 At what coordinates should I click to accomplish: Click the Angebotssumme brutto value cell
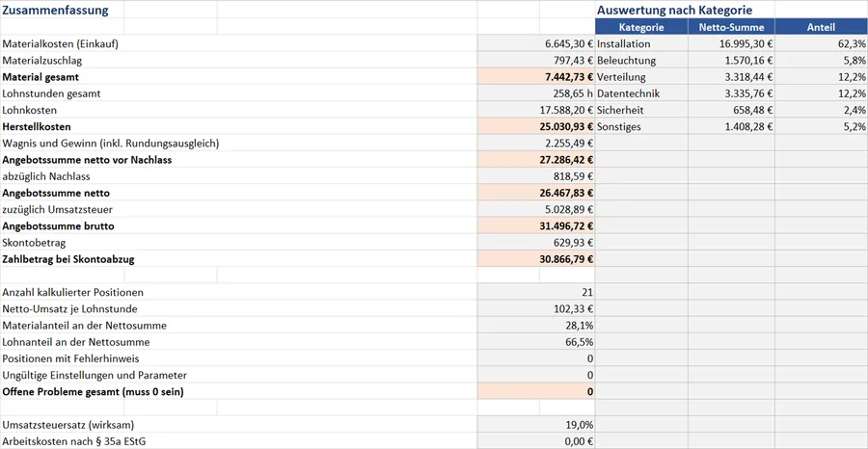[536, 226]
